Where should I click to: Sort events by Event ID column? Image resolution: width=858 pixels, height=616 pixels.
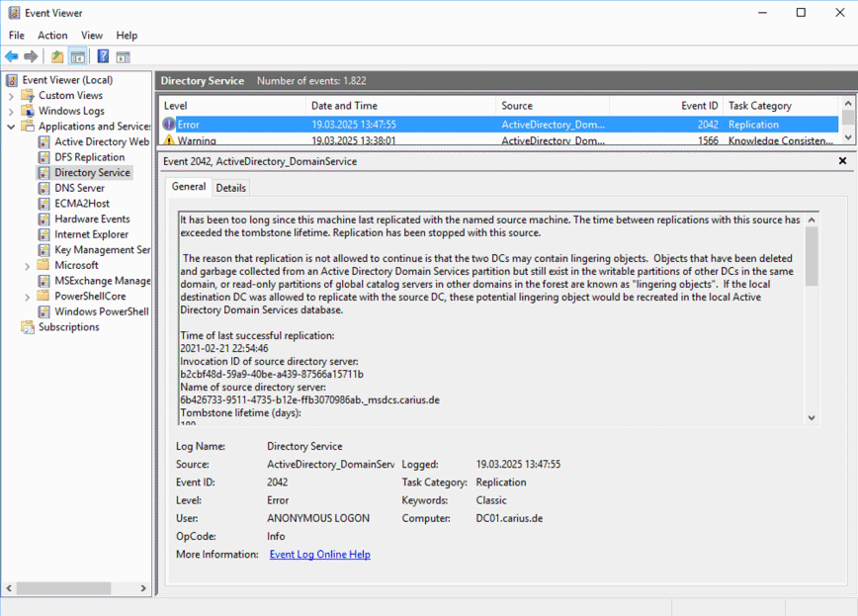(x=666, y=106)
